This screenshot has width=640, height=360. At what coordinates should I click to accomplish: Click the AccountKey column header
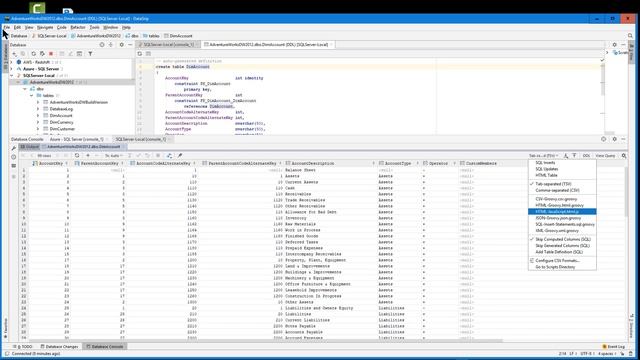50,163
